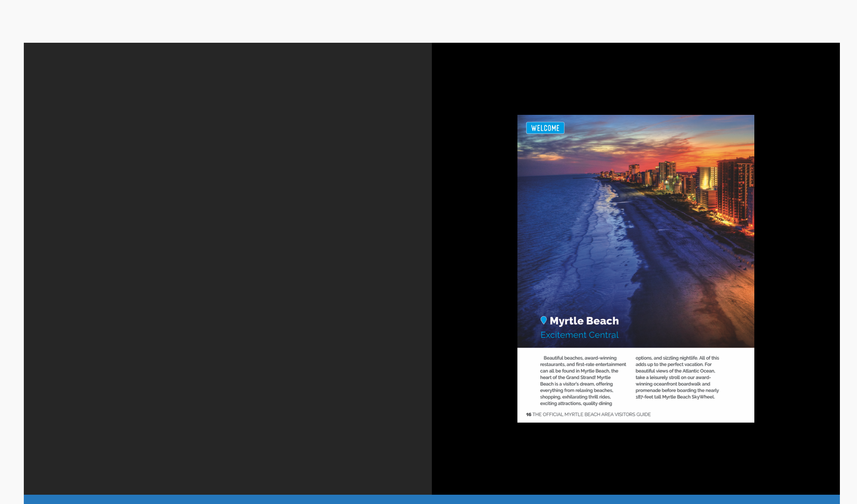Click the Myrtle Beach heading
This screenshot has height=504, width=857.
pyautogui.click(x=585, y=321)
